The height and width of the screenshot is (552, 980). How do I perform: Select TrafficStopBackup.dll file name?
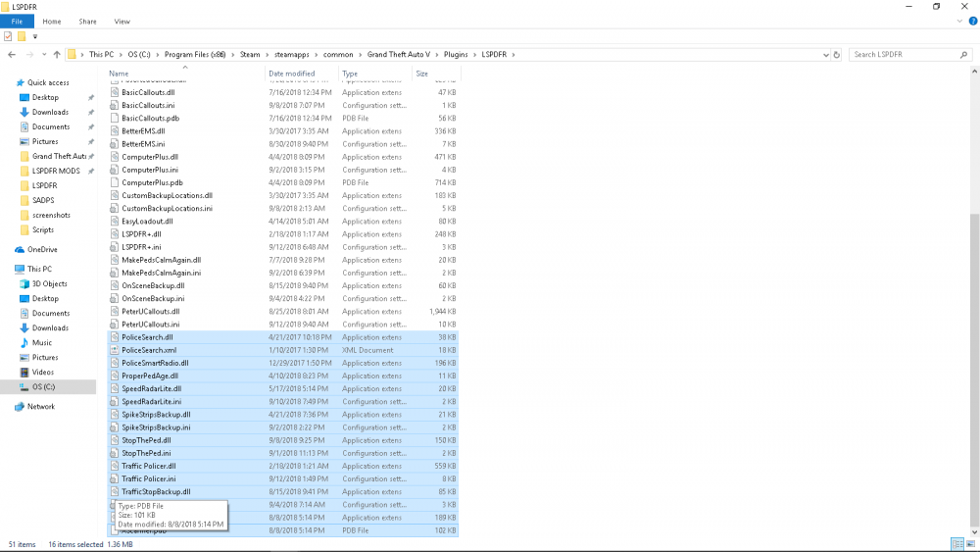[156, 492]
